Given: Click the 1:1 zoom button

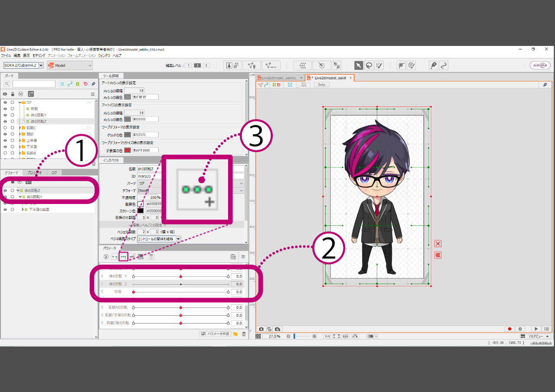Looking at the screenshot, I should click(x=327, y=336).
